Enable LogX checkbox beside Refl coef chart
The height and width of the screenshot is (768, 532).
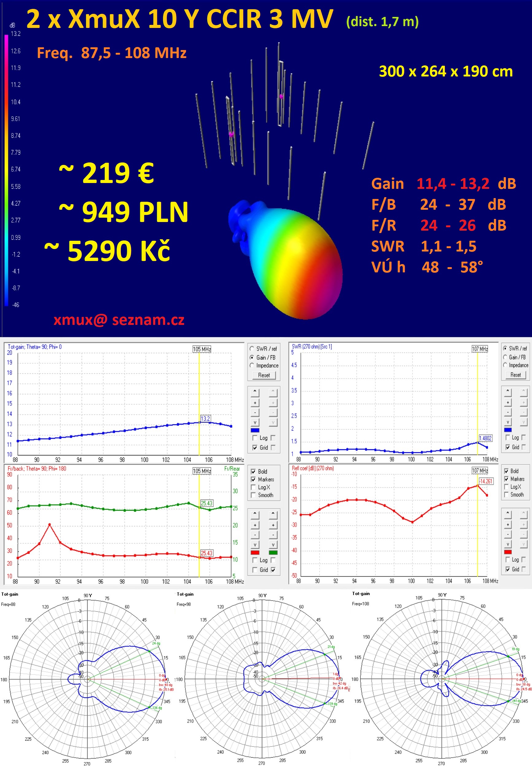click(x=506, y=487)
